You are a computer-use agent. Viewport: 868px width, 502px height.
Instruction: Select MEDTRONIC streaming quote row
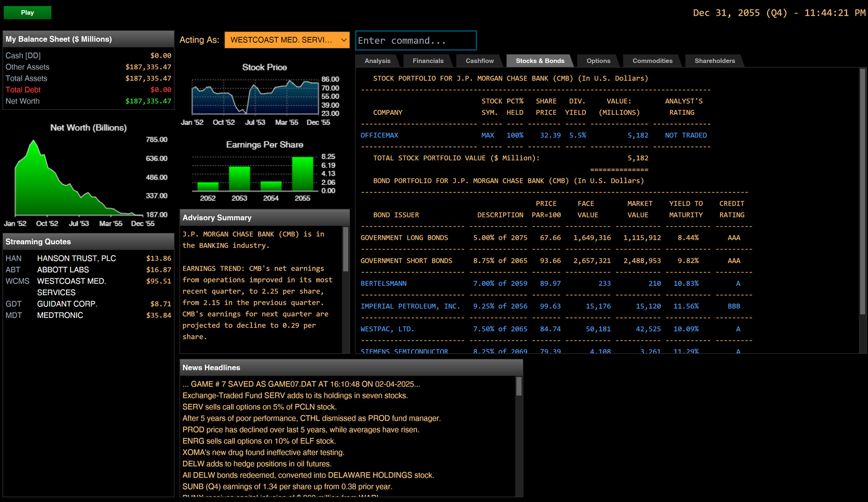tap(88, 315)
